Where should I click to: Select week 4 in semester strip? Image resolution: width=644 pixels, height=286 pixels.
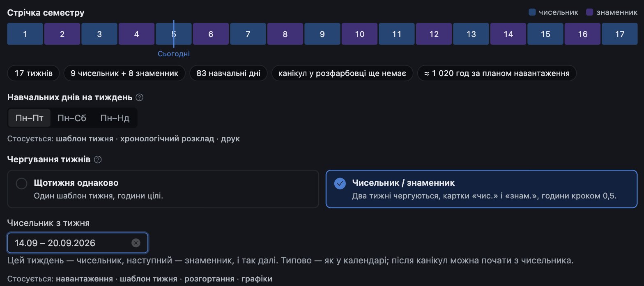tap(136, 34)
